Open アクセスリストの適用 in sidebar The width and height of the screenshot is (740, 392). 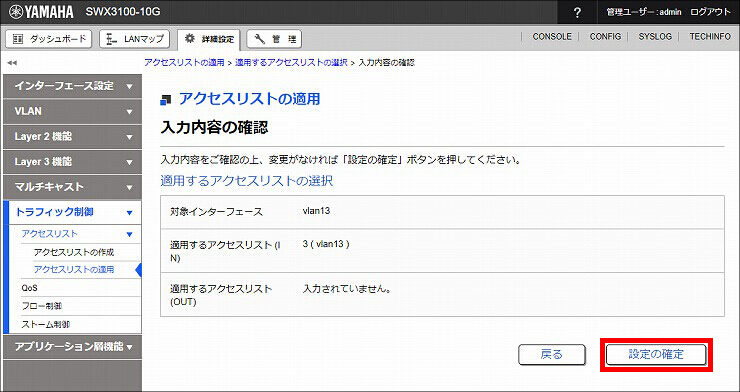74,270
